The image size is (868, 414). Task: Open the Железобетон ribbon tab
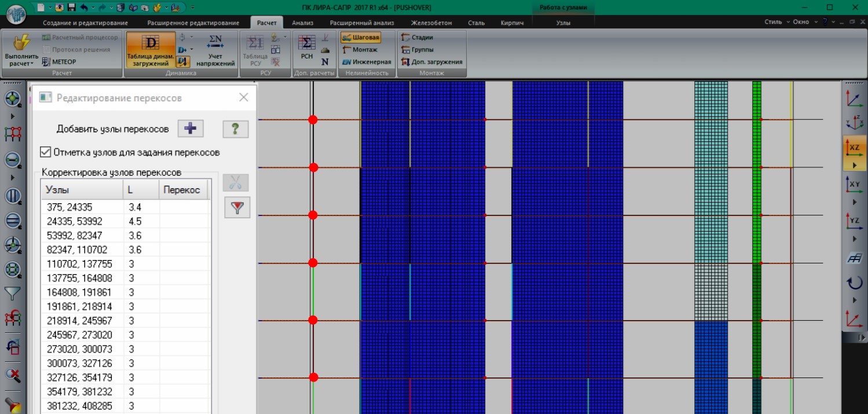(431, 23)
